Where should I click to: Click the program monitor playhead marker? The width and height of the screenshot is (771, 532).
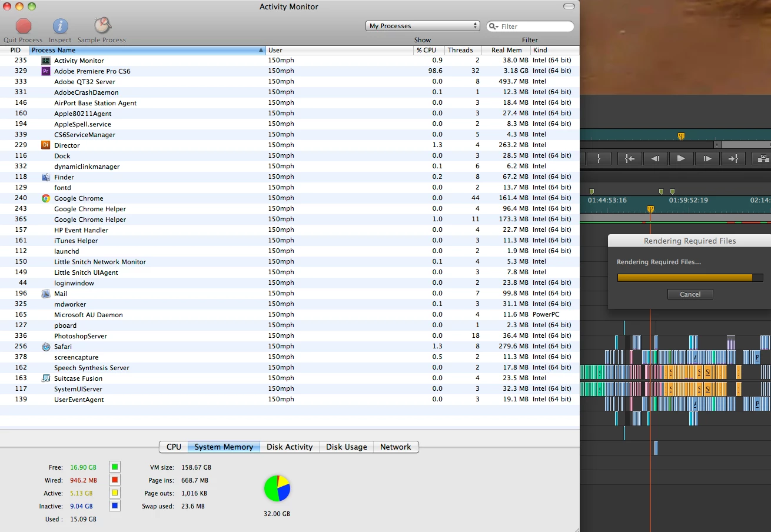click(x=681, y=136)
